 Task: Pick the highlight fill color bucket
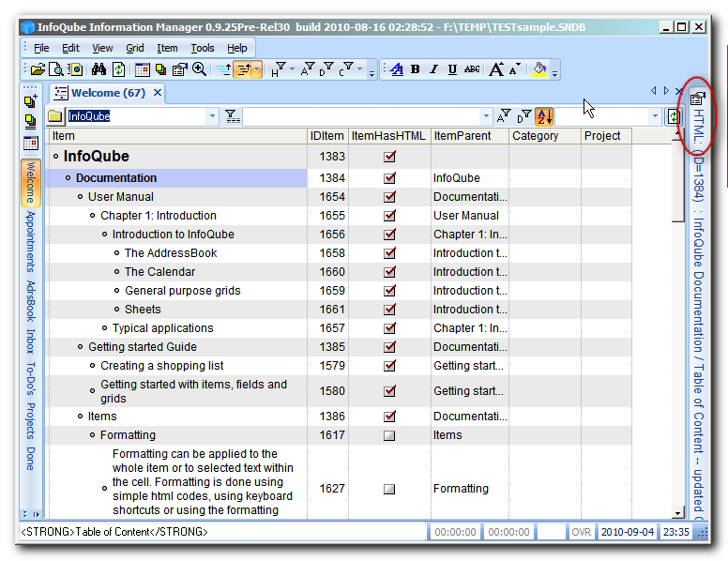(x=539, y=69)
